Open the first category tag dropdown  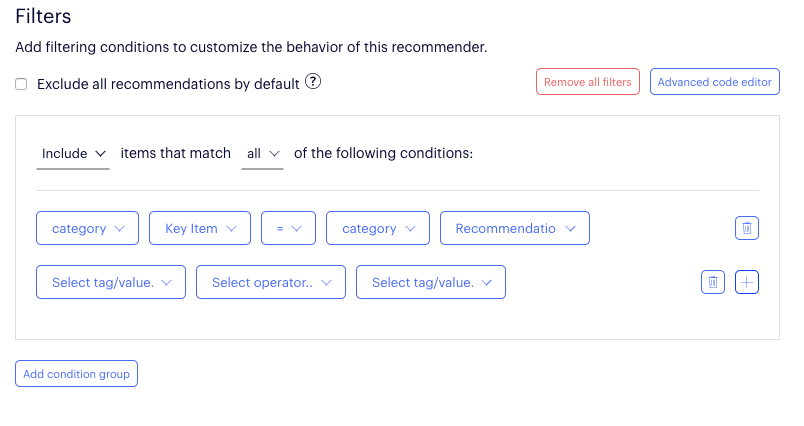pyautogui.click(x=87, y=229)
